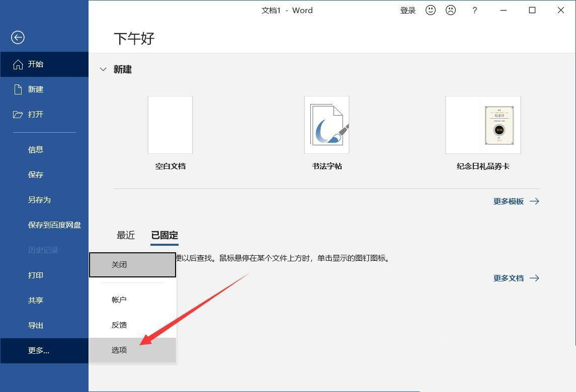Select 帐户 from the sidebar menu
Image resolution: width=576 pixels, height=392 pixels.
point(119,300)
